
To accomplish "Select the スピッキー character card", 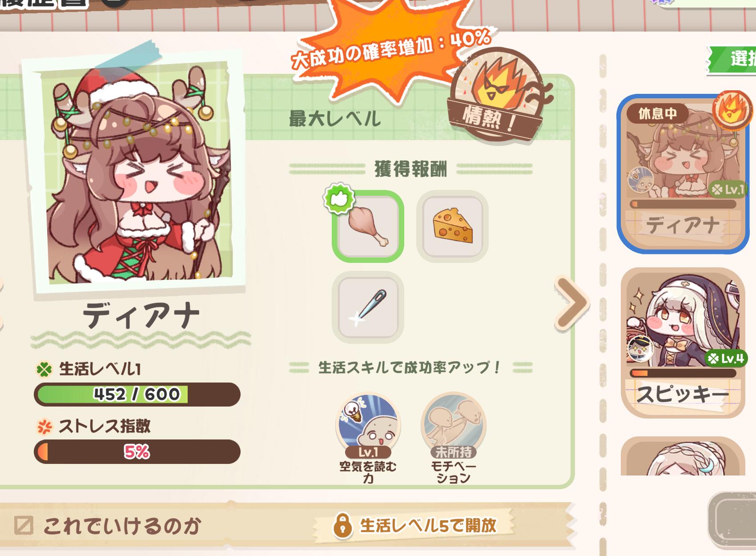I will (x=683, y=342).
